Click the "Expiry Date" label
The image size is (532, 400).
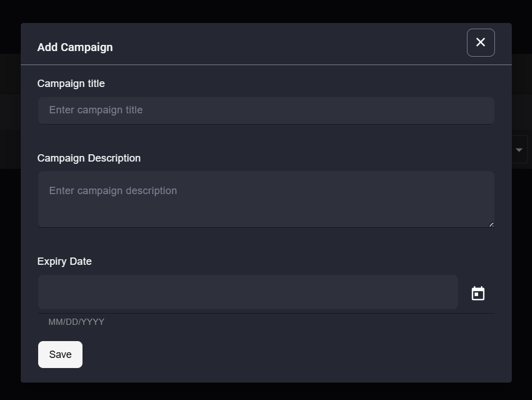(x=64, y=261)
